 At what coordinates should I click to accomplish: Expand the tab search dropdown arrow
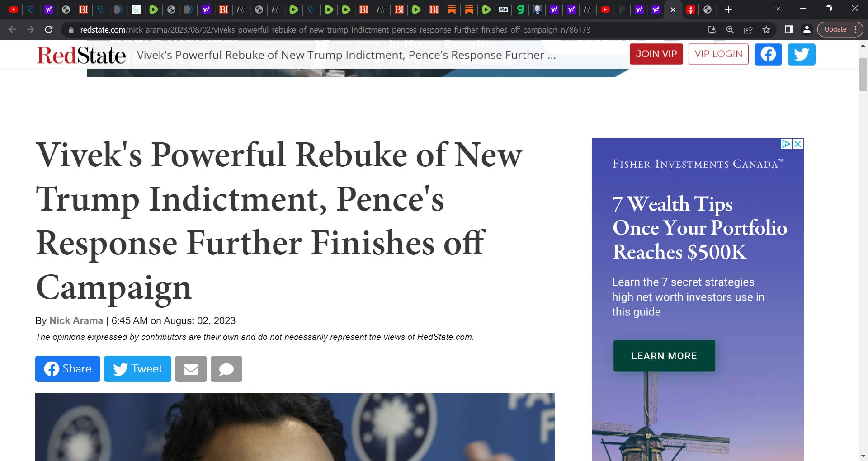pyautogui.click(x=777, y=9)
